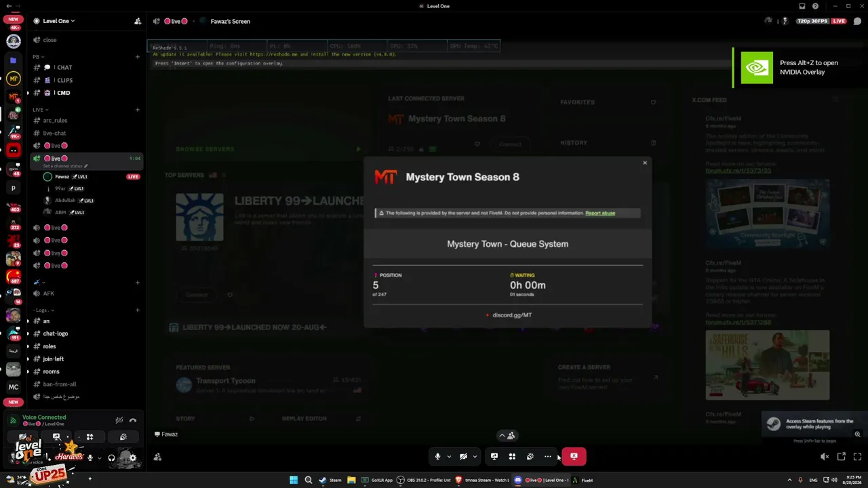868x488 pixels.
Task: Add a channel to the LIVE category
Action: tap(138, 110)
